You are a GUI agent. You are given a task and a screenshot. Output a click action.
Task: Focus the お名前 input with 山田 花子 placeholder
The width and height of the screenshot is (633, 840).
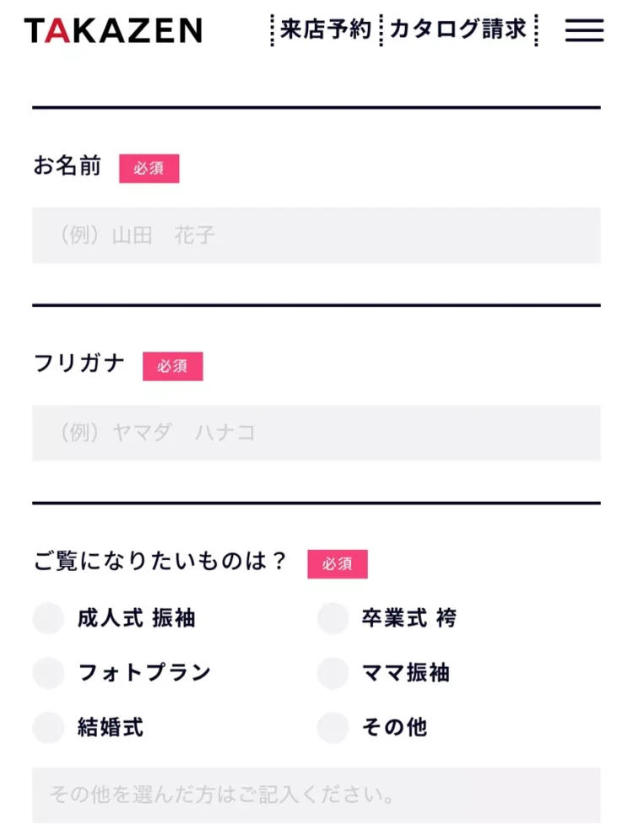click(x=316, y=235)
